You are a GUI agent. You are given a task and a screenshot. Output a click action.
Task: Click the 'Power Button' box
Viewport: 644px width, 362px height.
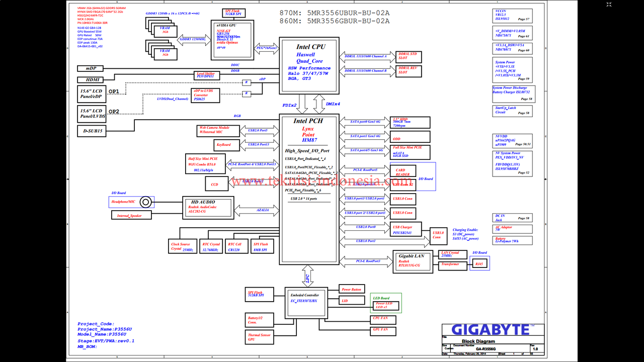tap(352, 290)
